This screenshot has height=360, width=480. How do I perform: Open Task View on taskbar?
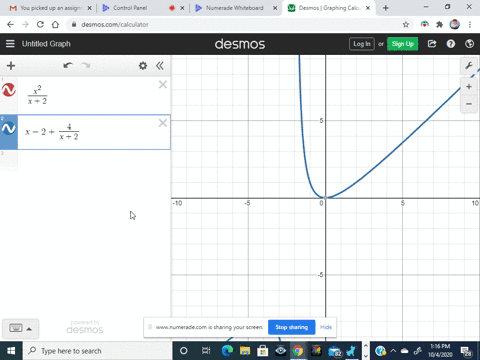click(206, 351)
